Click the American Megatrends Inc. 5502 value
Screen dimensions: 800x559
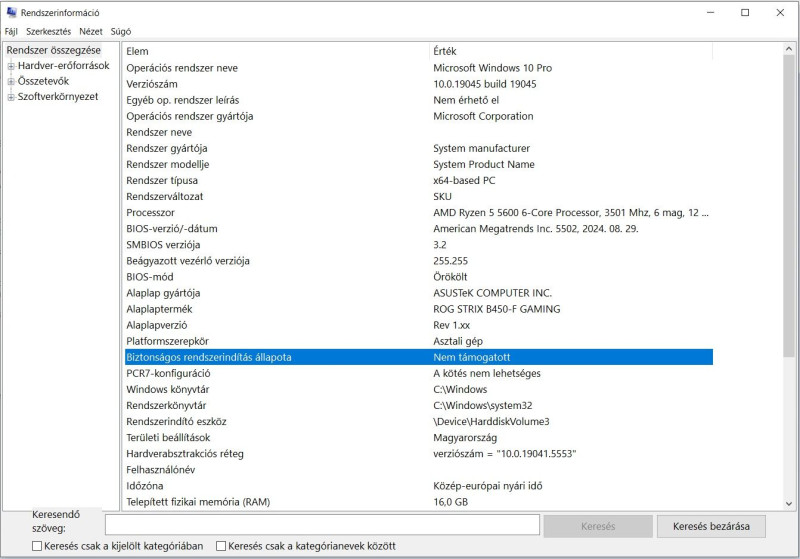(536, 228)
